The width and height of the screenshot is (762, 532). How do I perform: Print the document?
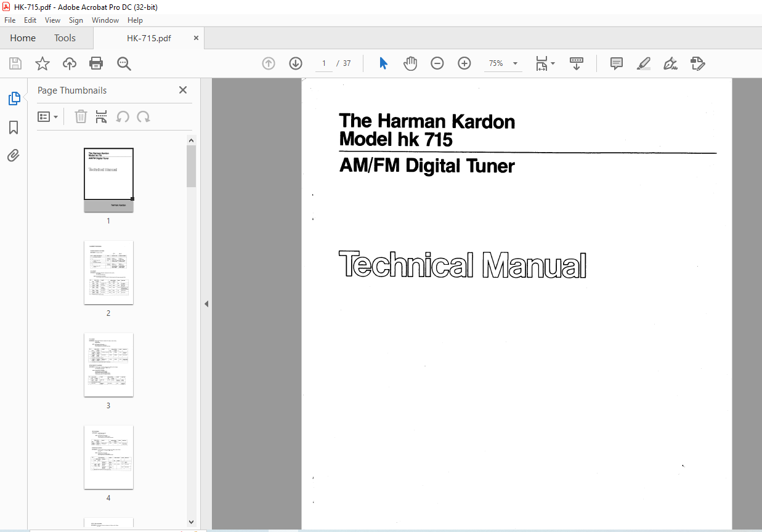click(x=96, y=63)
